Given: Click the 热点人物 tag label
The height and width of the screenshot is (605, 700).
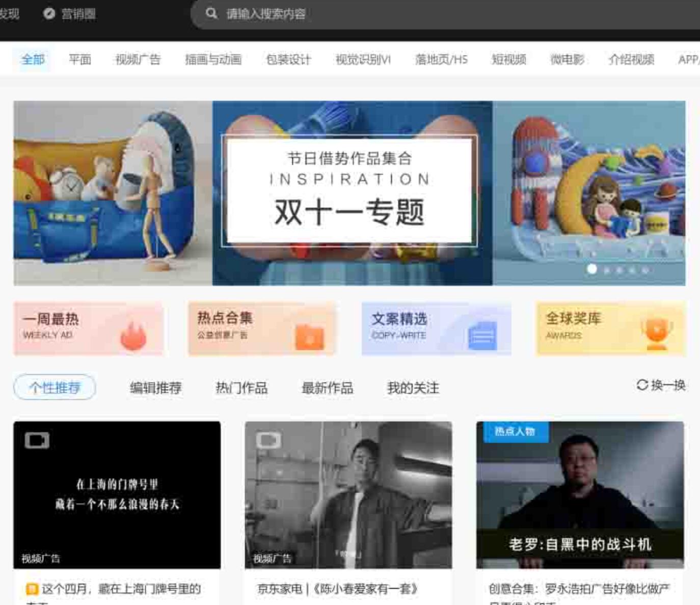Looking at the screenshot, I should point(514,432).
